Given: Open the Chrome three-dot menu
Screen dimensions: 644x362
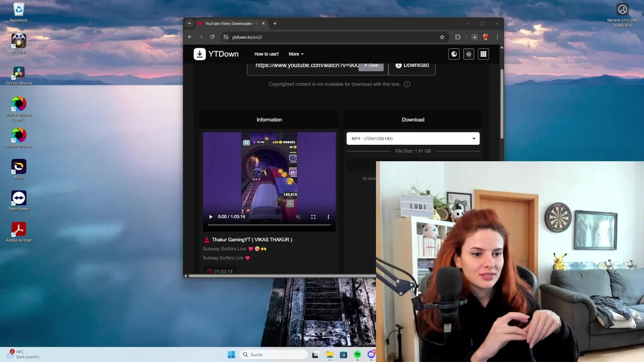Looking at the screenshot, I should coord(497,37).
